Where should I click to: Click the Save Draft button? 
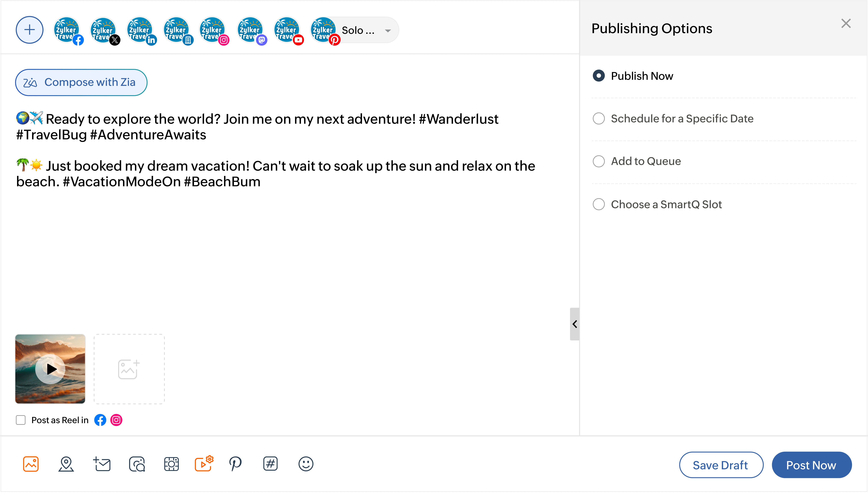coord(721,465)
